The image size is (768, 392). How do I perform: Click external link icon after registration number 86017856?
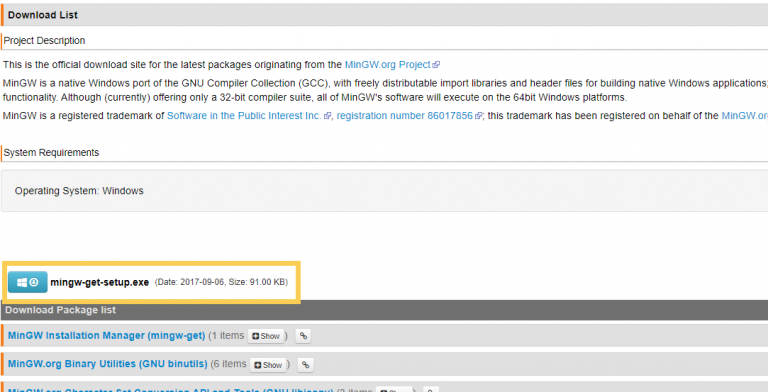(479, 116)
